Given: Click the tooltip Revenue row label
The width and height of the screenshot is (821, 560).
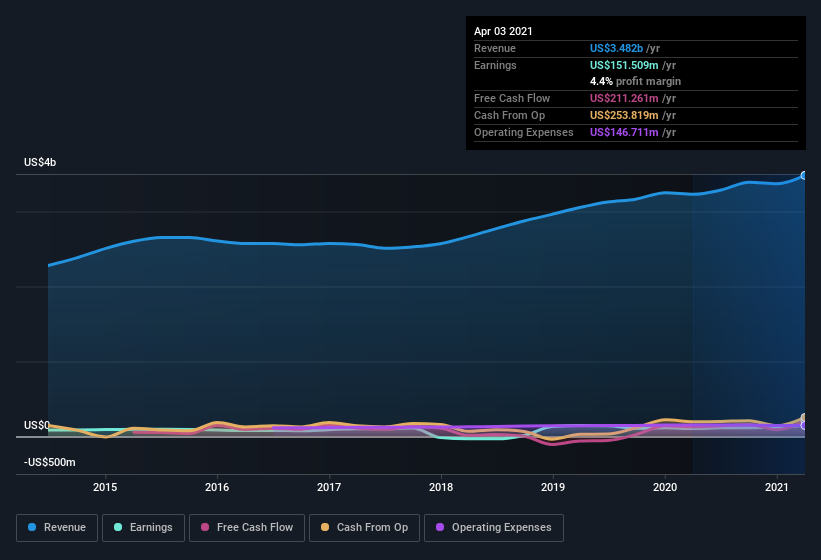Looking at the screenshot, I should click(495, 48).
